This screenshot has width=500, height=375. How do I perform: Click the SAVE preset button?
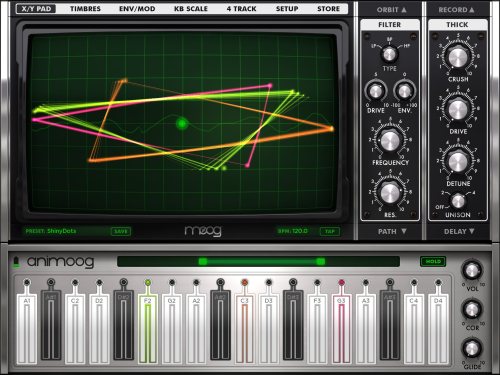[x=121, y=231]
